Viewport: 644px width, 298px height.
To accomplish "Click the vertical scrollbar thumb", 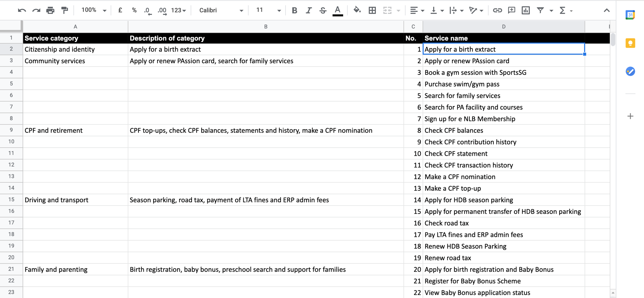I will pos(613,39).
